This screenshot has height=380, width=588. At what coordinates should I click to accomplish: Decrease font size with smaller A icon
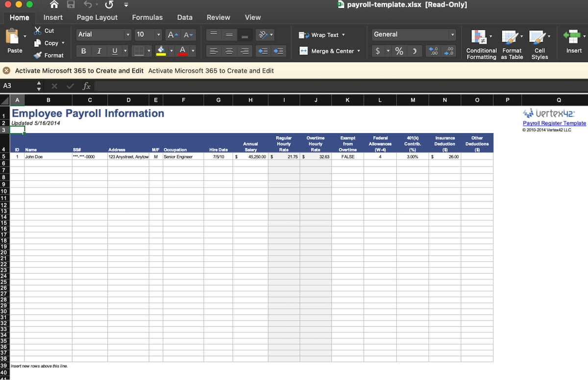tap(188, 34)
